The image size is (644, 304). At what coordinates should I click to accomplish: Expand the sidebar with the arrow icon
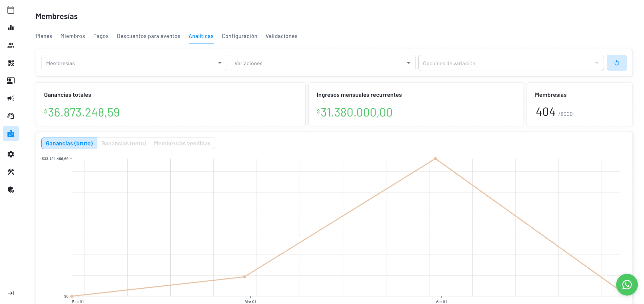tap(11, 293)
